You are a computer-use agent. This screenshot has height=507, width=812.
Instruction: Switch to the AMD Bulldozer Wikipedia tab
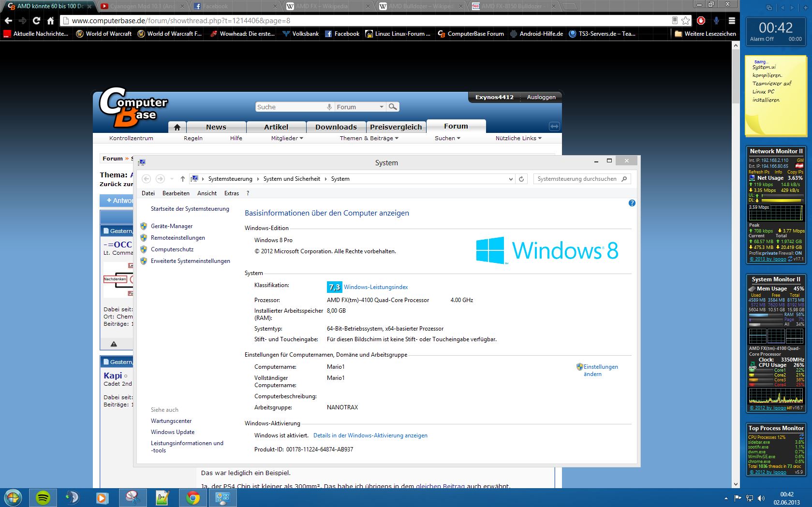(421, 6)
